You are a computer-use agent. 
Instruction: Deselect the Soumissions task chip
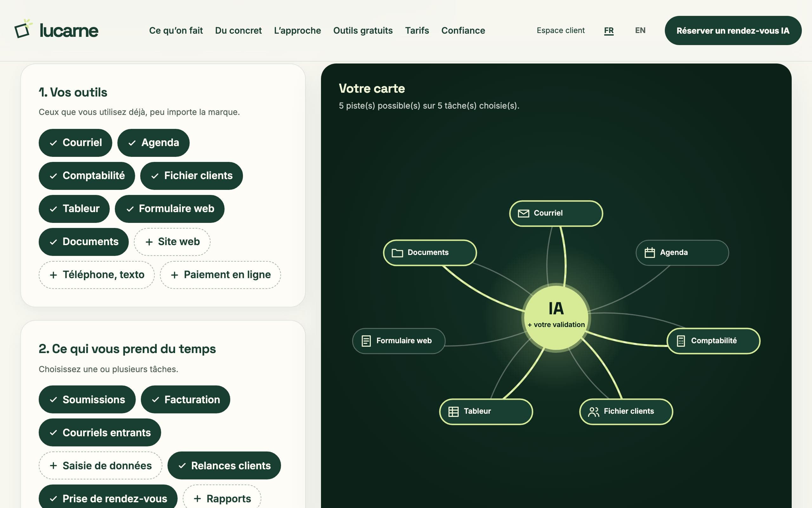[87, 399]
